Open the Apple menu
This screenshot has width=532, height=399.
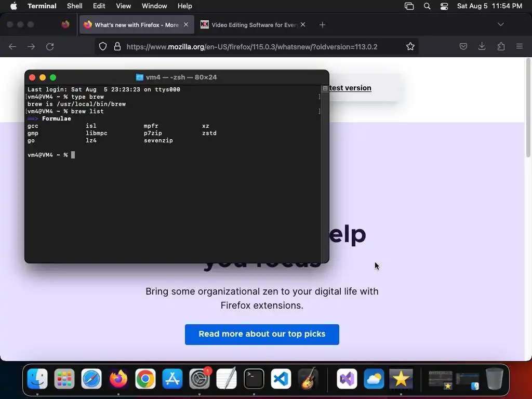[x=14, y=6]
